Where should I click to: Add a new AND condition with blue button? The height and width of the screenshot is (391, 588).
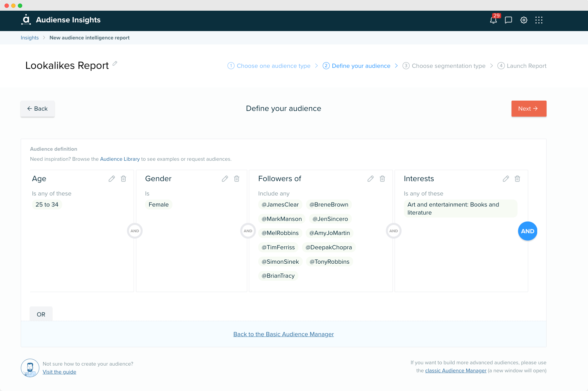pos(528,231)
